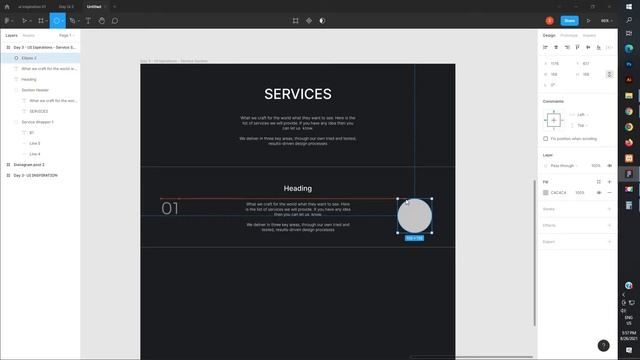Click the gray ellipse on canvas
The height and width of the screenshot is (360, 640).
click(x=415, y=216)
